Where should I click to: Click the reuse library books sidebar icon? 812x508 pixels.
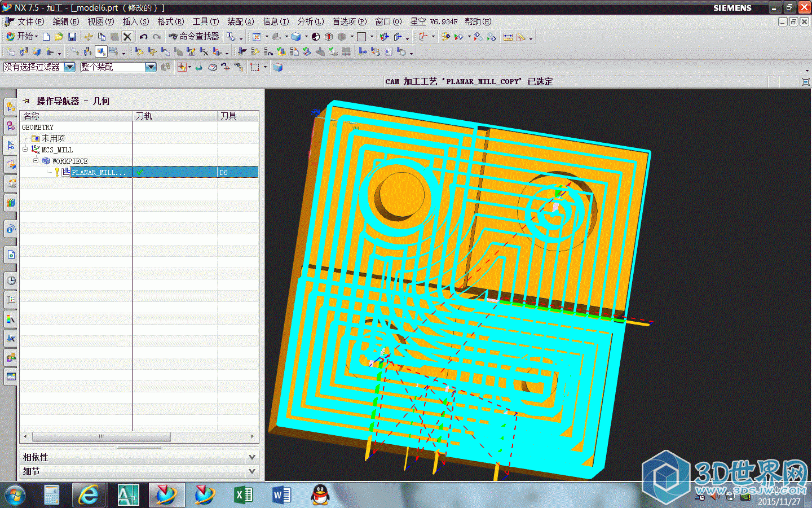coord(11,202)
